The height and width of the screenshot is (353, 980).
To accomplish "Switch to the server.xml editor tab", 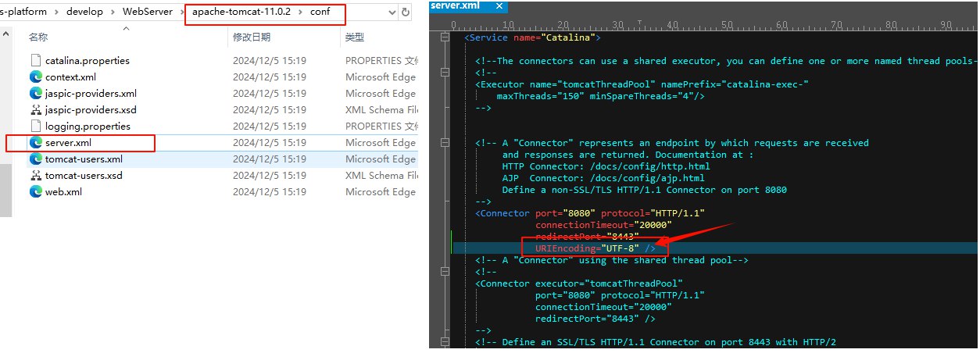I will 454,6.
